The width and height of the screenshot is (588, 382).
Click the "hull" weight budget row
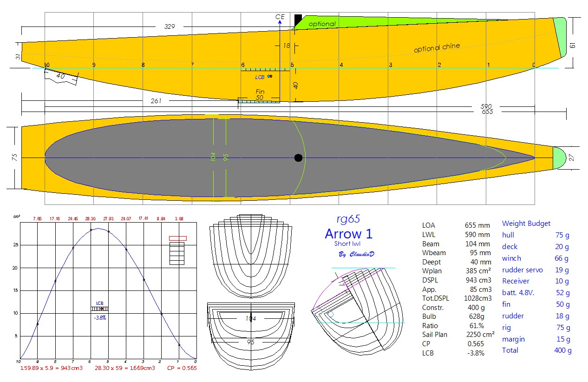point(536,235)
